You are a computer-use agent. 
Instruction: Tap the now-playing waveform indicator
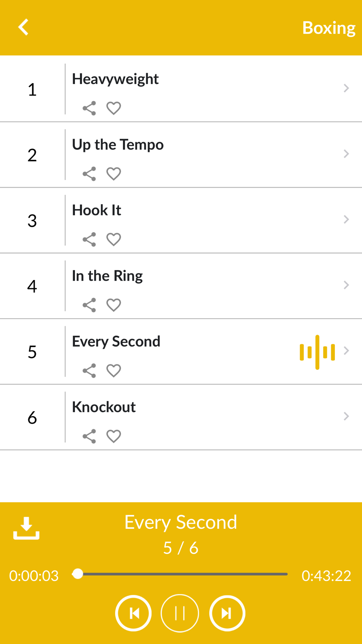[317, 352]
